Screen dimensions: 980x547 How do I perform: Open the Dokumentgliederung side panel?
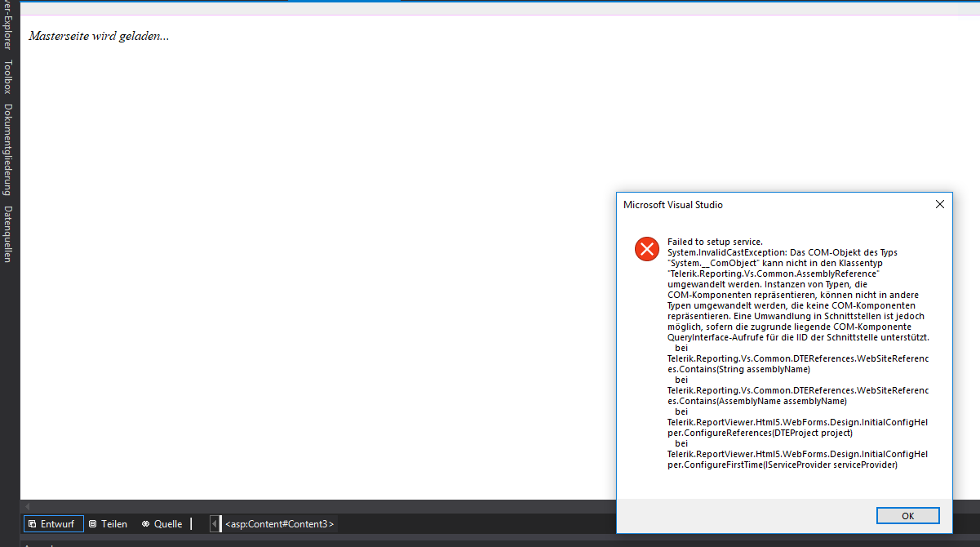point(8,149)
